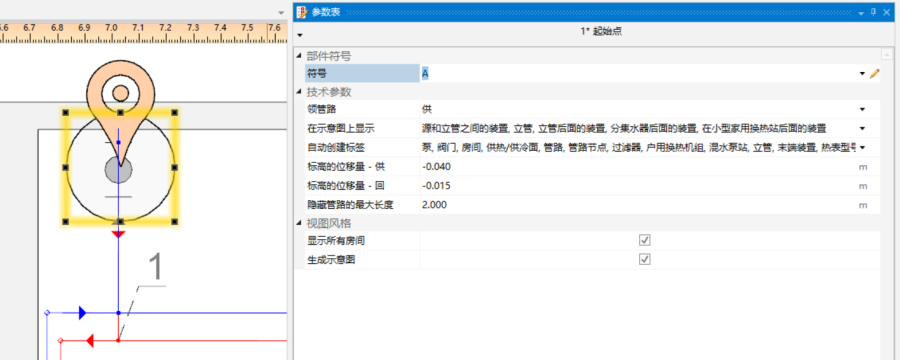Edit 标高的位移量 - 供 value -0.040
Image resolution: width=900 pixels, height=360 pixels.
(638, 167)
